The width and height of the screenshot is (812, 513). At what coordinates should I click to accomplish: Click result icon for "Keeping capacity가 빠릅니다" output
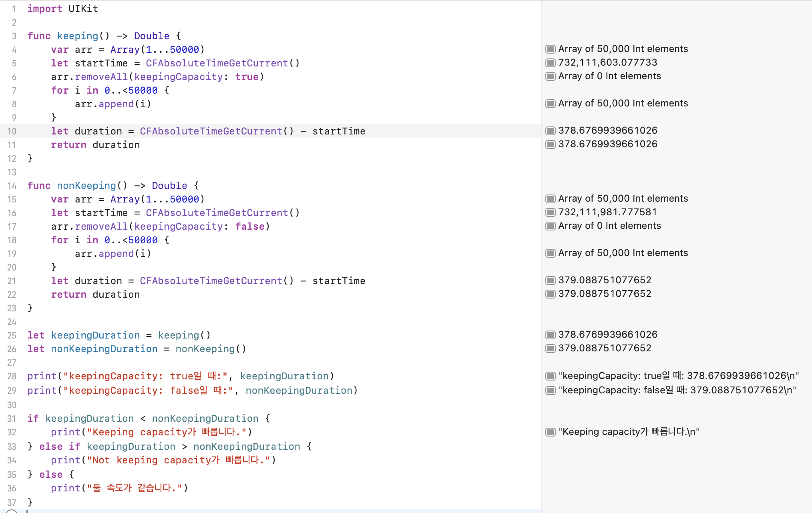click(551, 432)
